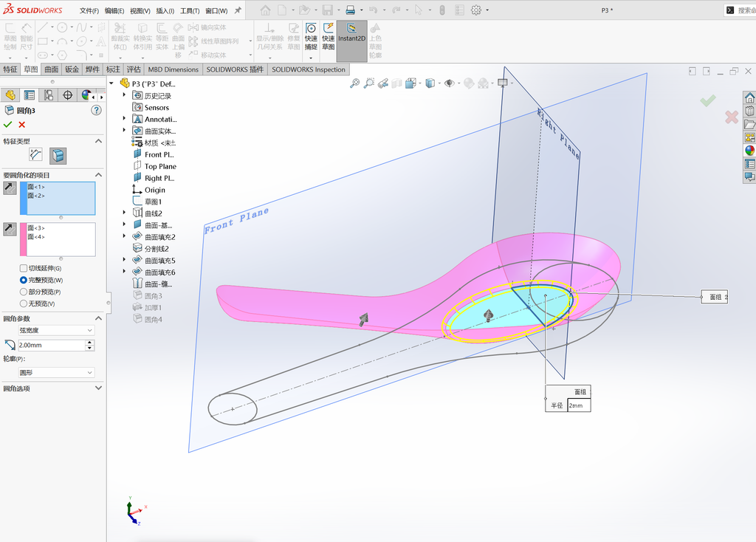
Task: Expand the 圆角选项 section
Action: tap(98, 388)
